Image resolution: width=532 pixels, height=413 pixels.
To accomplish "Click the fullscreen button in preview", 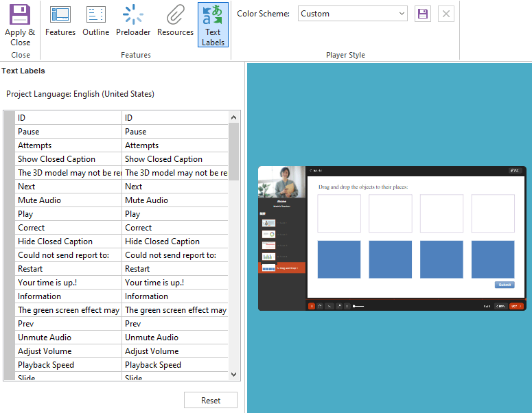I will tap(338, 306).
